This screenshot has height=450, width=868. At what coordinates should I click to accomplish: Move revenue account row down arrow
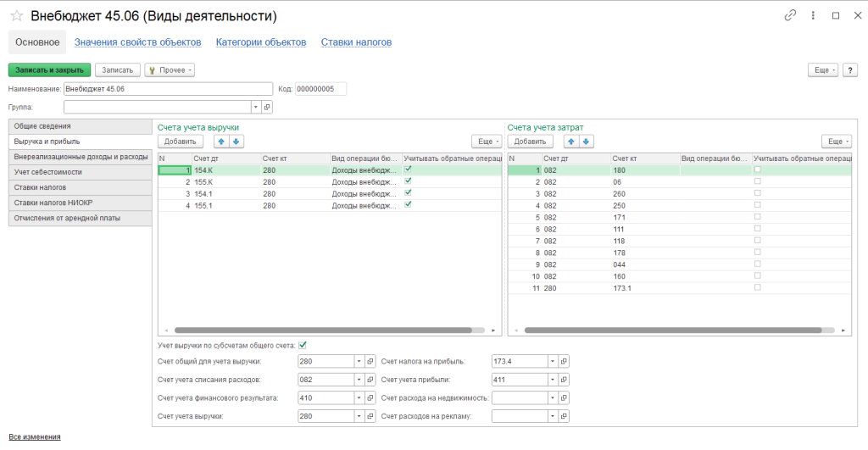point(236,142)
